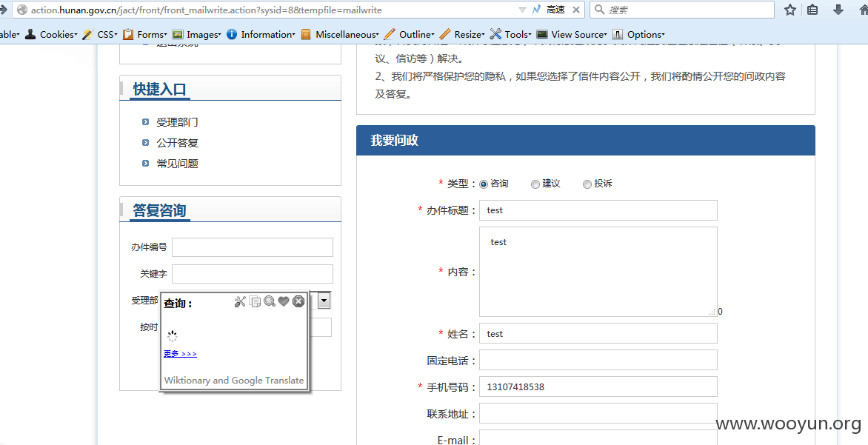Open the Miscellaneous toolbar menu

341,34
